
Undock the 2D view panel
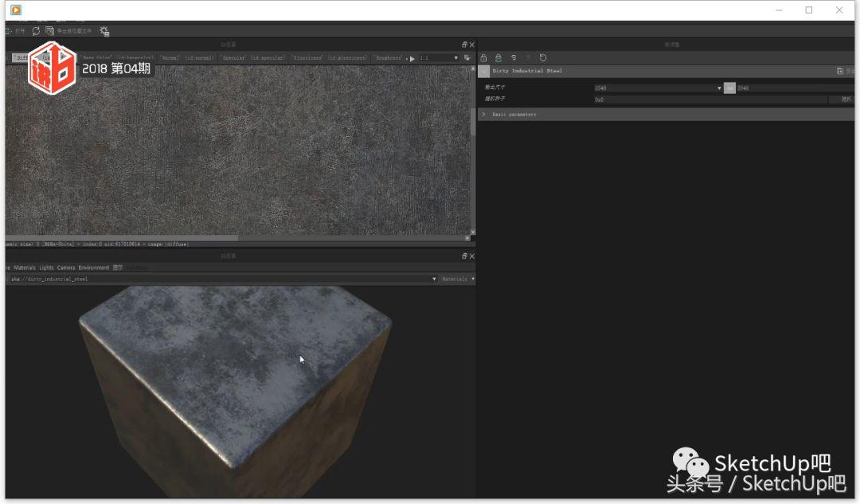[x=464, y=45]
